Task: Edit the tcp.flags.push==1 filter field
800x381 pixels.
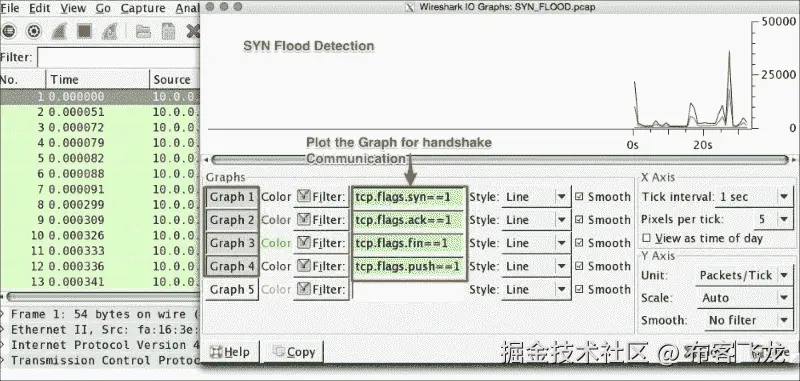Action: (409, 266)
